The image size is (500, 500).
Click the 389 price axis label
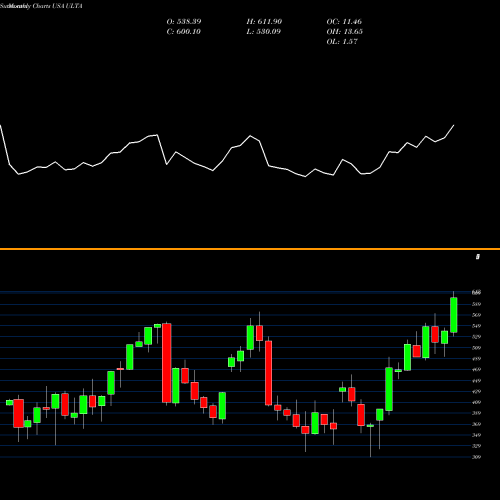(x=477, y=413)
